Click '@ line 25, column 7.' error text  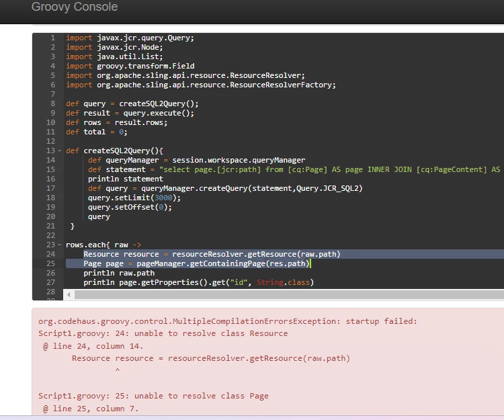91,409
